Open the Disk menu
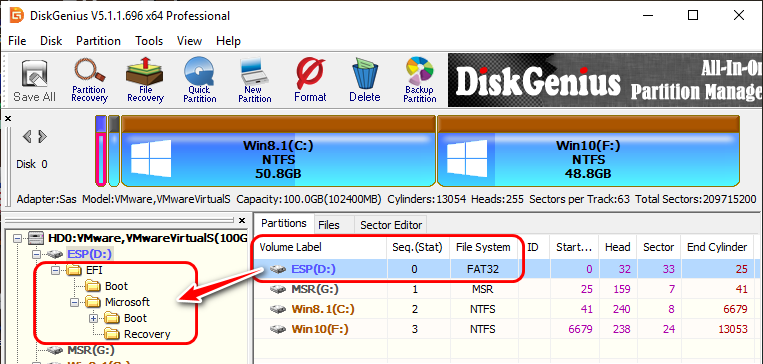Image resolution: width=763 pixels, height=364 pixels. [51, 41]
